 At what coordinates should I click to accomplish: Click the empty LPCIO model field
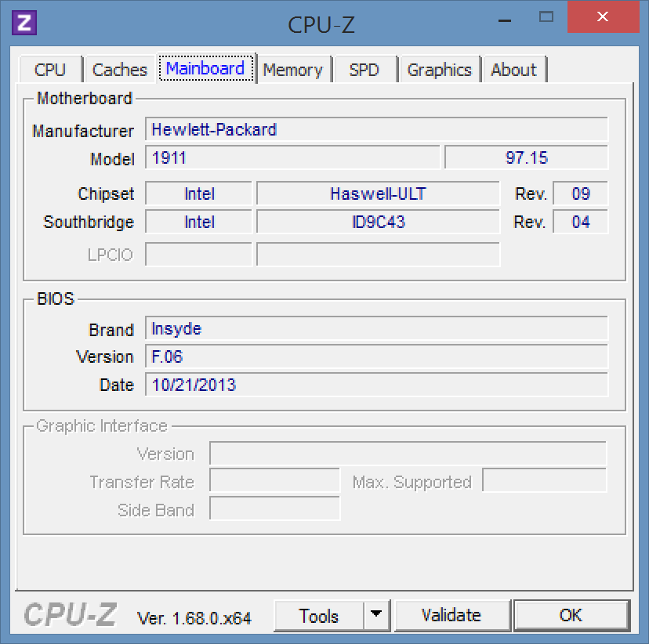pyautogui.click(x=378, y=255)
